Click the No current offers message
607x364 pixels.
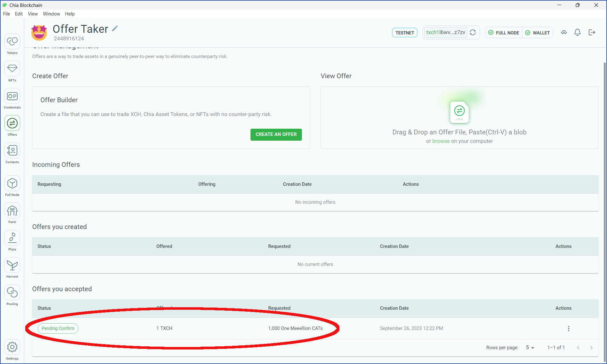[315, 264]
